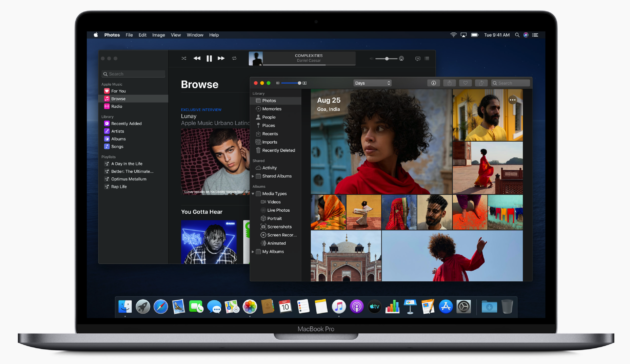The height and width of the screenshot is (364, 630).
Task: Click the Lunay interview artwork
Action: coord(215,162)
